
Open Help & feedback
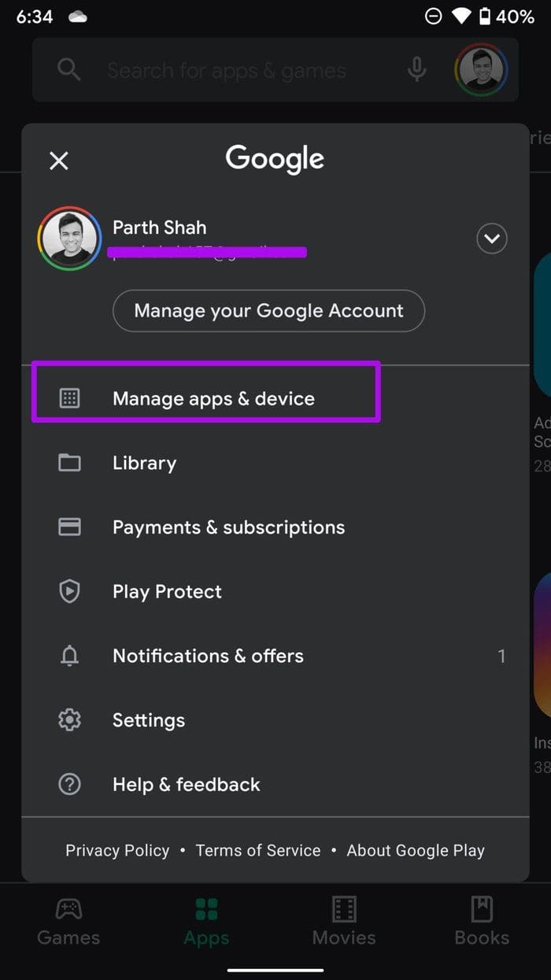[x=275, y=785]
